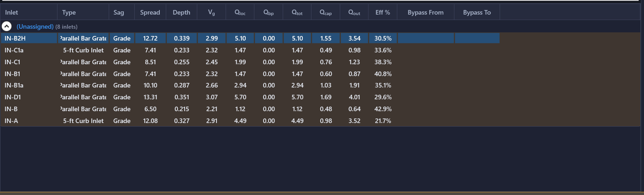Click the Bypass From cell for IN-B2H
Screen dimensions: 644x195
pos(426,38)
